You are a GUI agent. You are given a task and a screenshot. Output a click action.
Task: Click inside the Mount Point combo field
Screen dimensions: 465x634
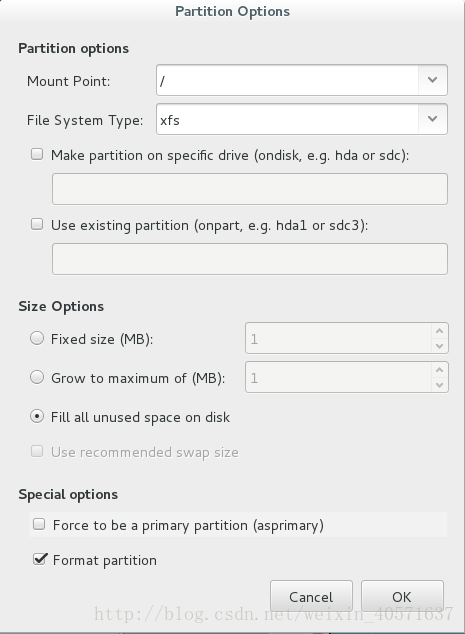click(287, 80)
